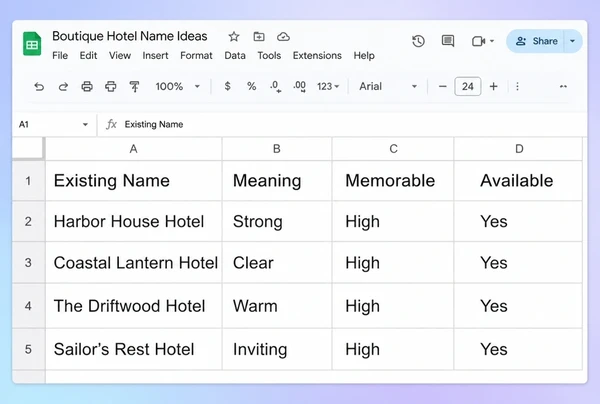Open the Share options dropdown arrow
The height and width of the screenshot is (404, 600).
pos(573,41)
